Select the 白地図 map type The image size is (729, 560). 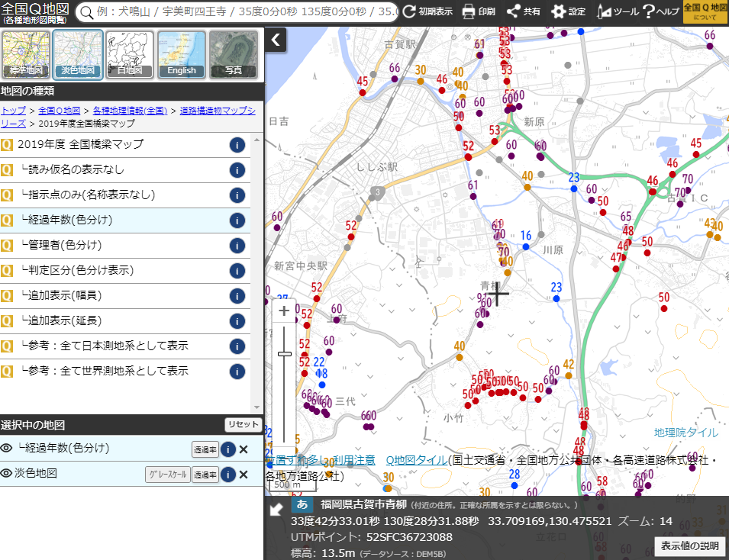click(129, 53)
